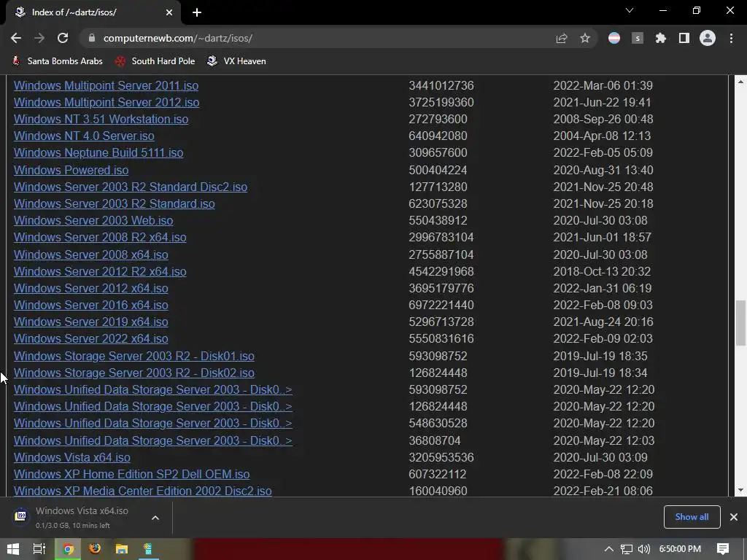This screenshot has height=560, width=747.
Task: Open the striped round extension icon
Action: coord(614,38)
